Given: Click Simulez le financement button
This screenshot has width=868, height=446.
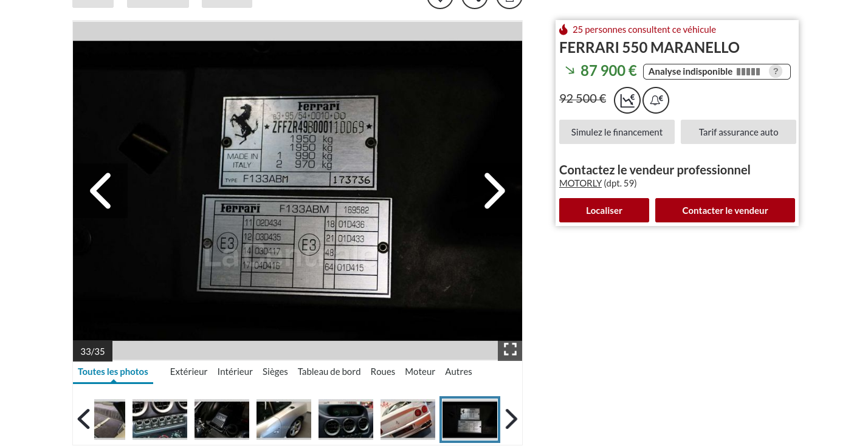Looking at the screenshot, I should point(617,132).
